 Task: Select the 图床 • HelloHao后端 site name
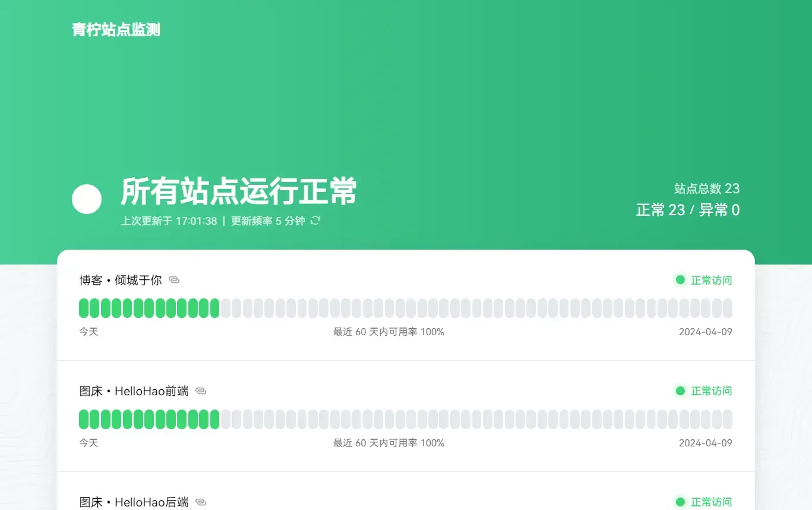coord(134,502)
